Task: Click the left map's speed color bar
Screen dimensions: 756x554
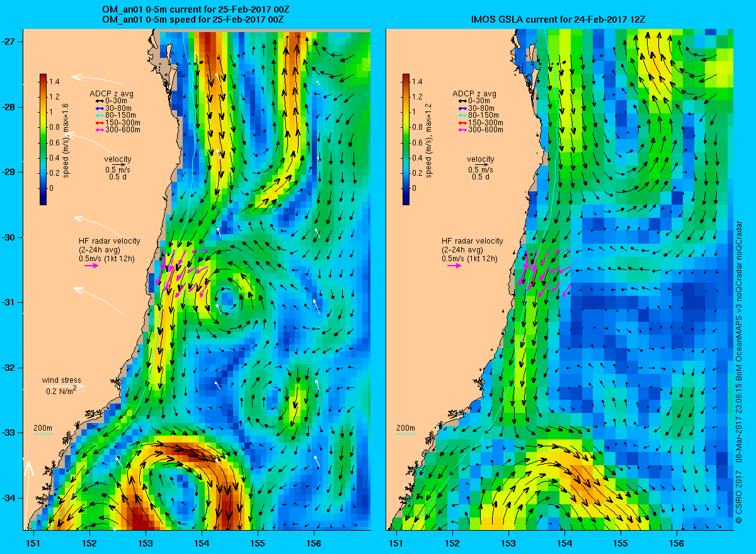Action: click(43, 140)
